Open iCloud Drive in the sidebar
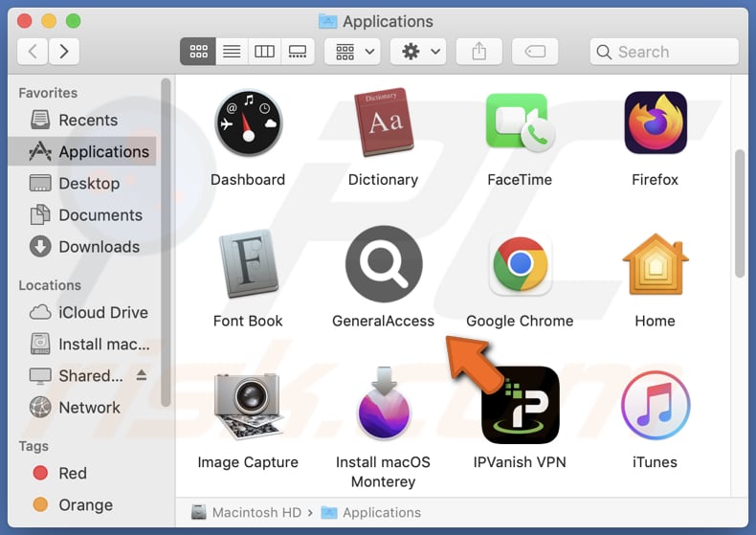The height and width of the screenshot is (535, 756). coord(82,312)
